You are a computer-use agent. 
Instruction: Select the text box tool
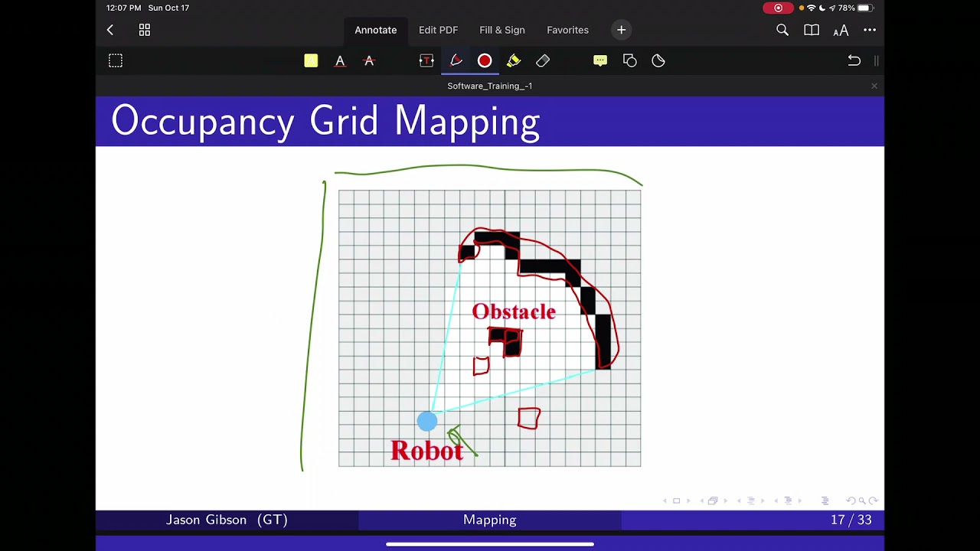tap(426, 60)
